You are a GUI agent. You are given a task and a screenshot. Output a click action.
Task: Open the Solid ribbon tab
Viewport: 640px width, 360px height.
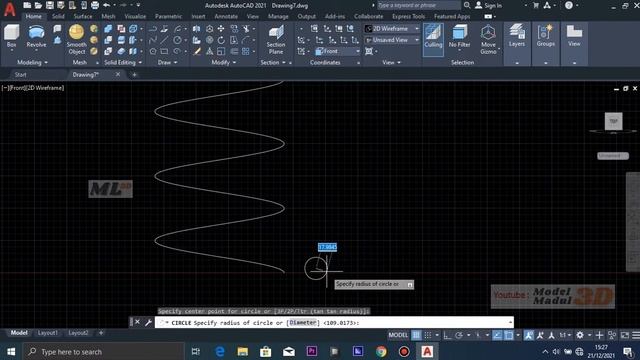pos(58,16)
